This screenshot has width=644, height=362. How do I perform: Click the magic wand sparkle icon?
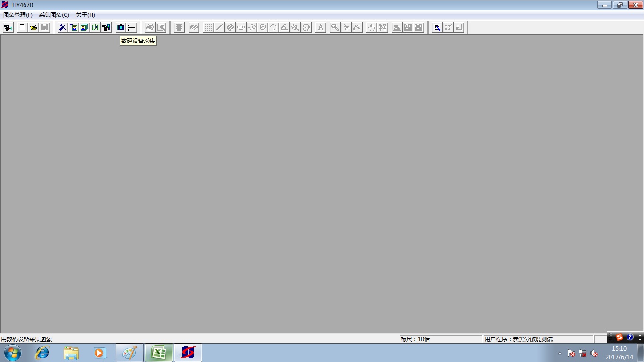pos(295,27)
